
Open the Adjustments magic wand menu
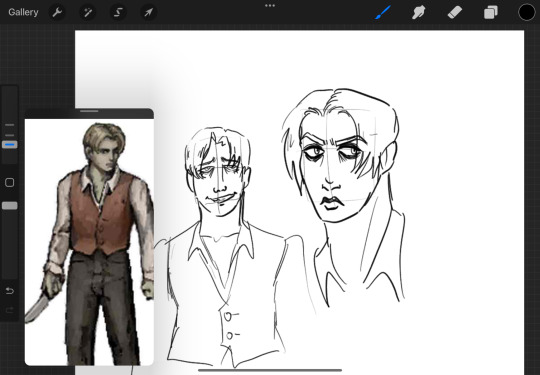point(88,13)
